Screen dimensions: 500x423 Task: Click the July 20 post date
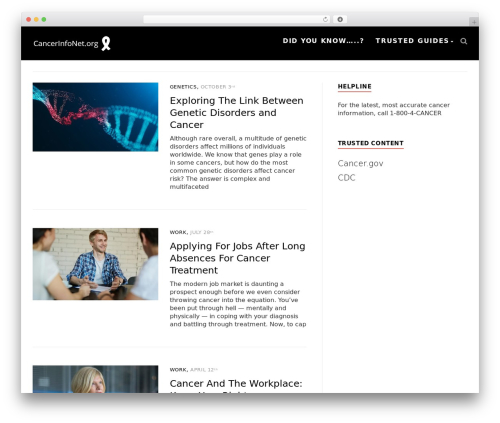[x=201, y=232]
